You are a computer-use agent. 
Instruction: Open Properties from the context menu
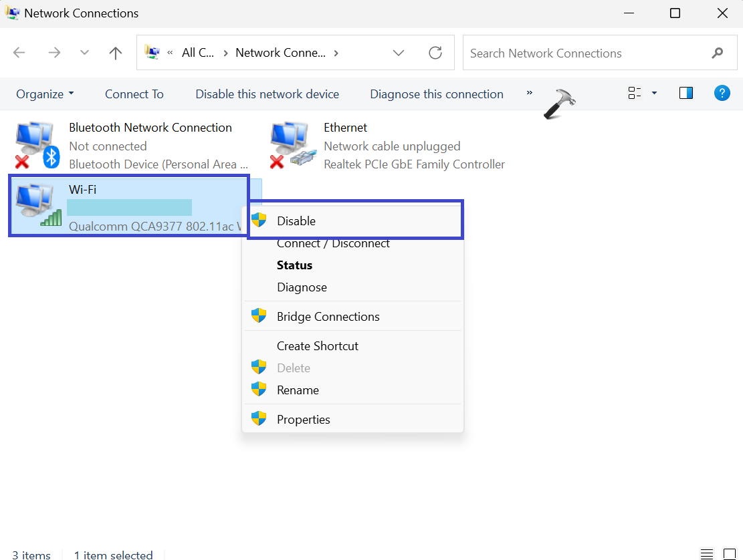(x=303, y=420)
